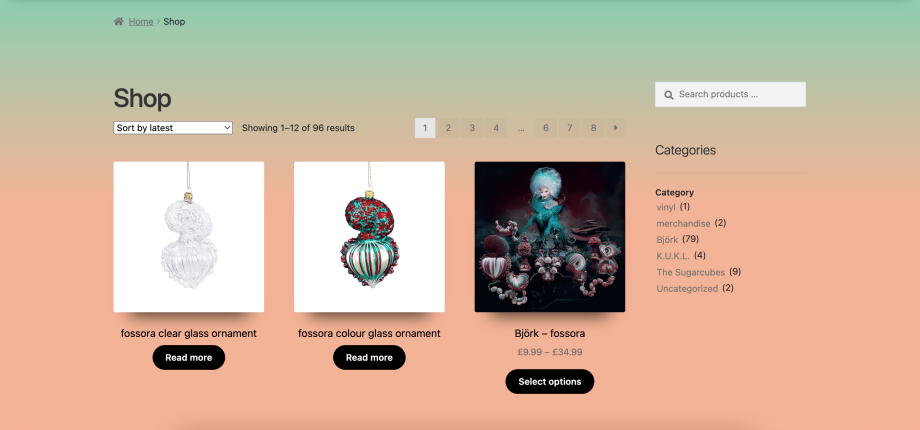Image resolution: width=920 pixels, height=430 pixels.
Task: Open the K.U.K.L. category
Action: click(x=673, y=256)
